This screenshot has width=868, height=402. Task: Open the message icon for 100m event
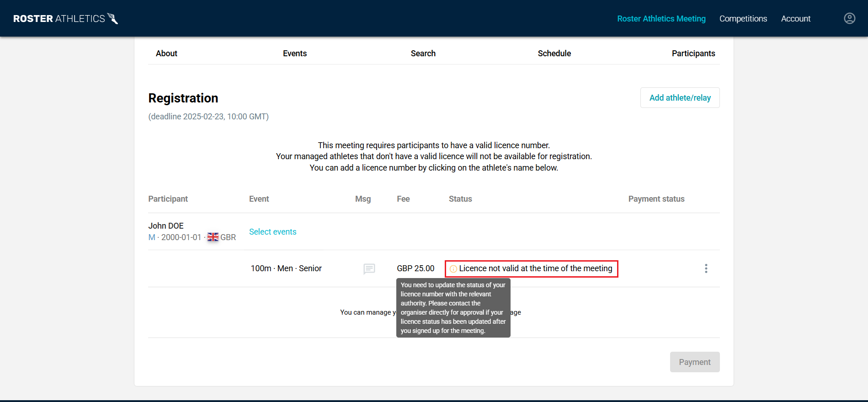click(369, 268)
